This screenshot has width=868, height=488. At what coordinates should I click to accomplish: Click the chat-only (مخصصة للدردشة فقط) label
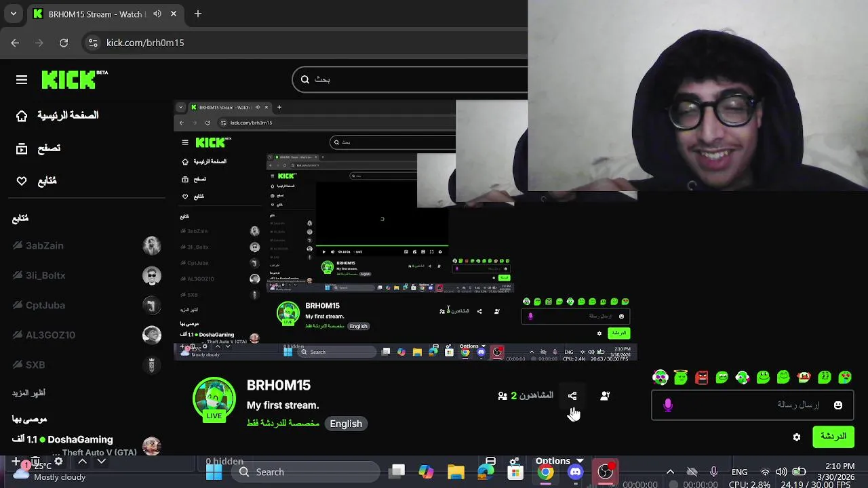tap(283, 423)
